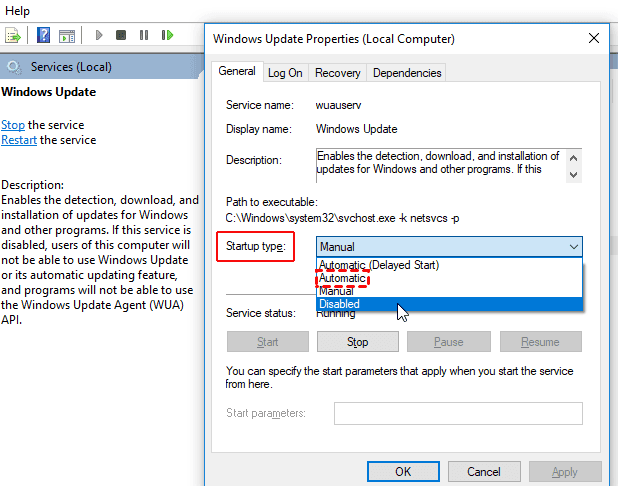The width and height of the screenshot is (618, 486).
Task: Click the Apply button
Action: tap(565, 471)
